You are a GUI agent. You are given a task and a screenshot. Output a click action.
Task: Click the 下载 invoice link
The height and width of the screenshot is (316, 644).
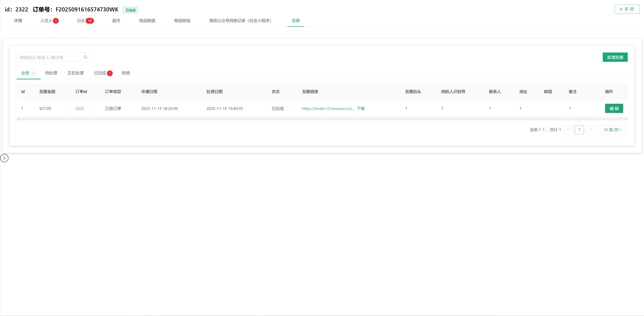pyautogui.click(x=361, y=109)
